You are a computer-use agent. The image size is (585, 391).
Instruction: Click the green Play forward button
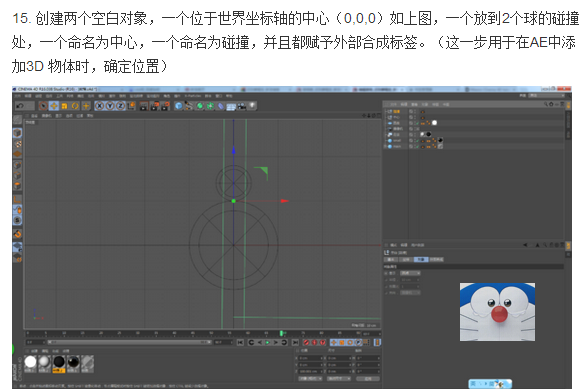pos(268,342)
